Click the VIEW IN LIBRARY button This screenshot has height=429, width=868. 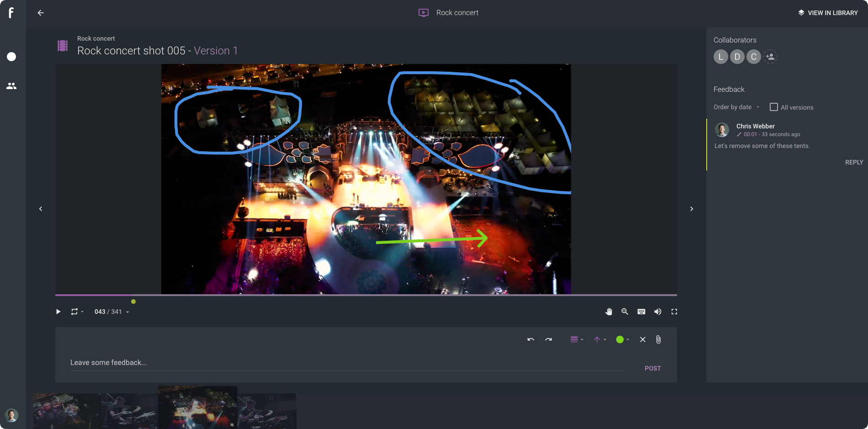[x=828, y=13]
